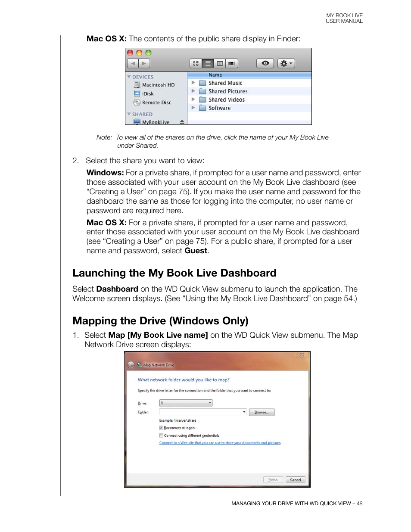Collapse the DEVICES sidebar section
The image size is (411, 532).
pos(129,77)
